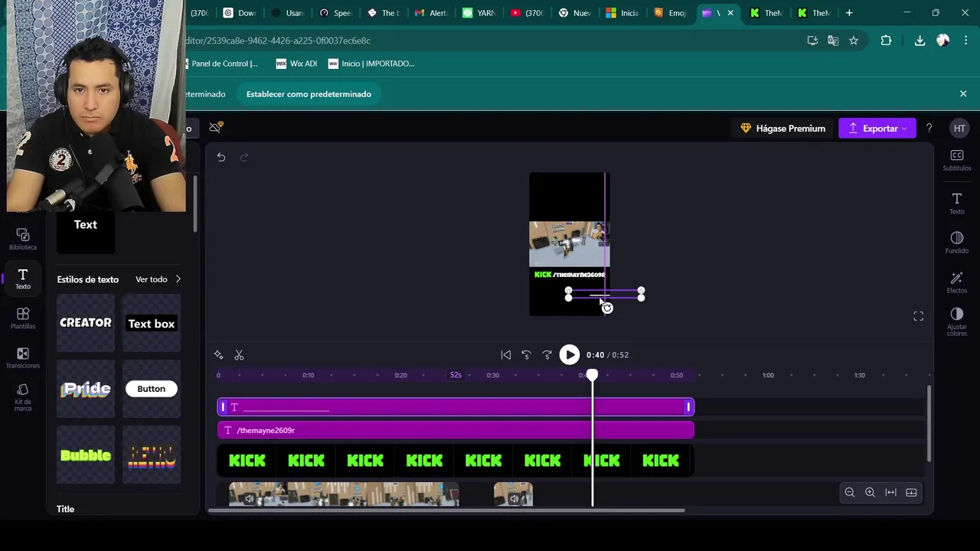Click Establecer como predeterminado button
Viewport: 980px width, 551px height.
[x=309, y=94]
